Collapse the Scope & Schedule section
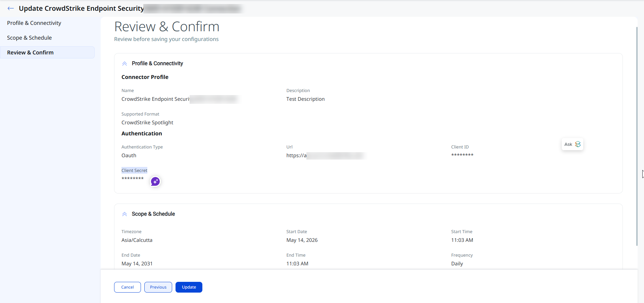This screenshot has height=303, width=644. [125, 214]
